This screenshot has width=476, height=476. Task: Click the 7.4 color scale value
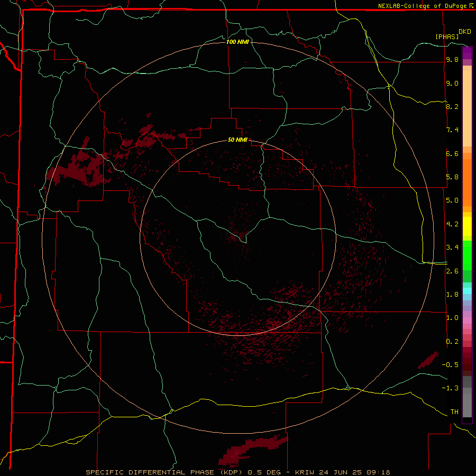click(x=452, y=130)
